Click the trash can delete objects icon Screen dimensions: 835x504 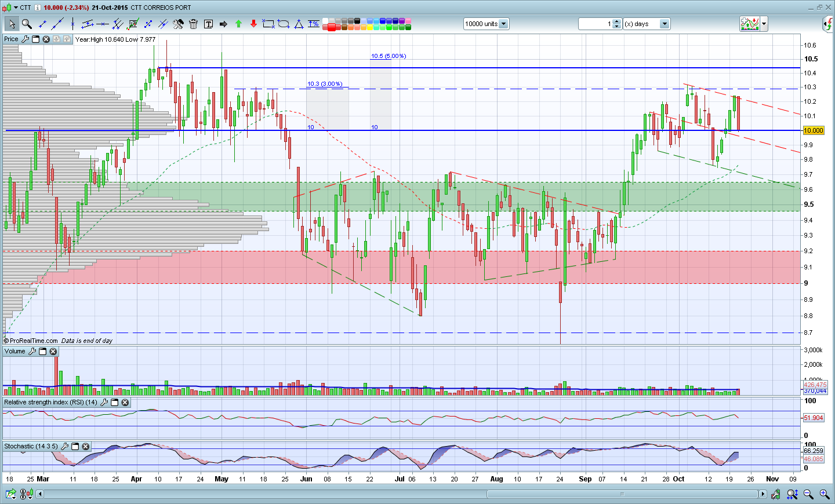[193, 24]
